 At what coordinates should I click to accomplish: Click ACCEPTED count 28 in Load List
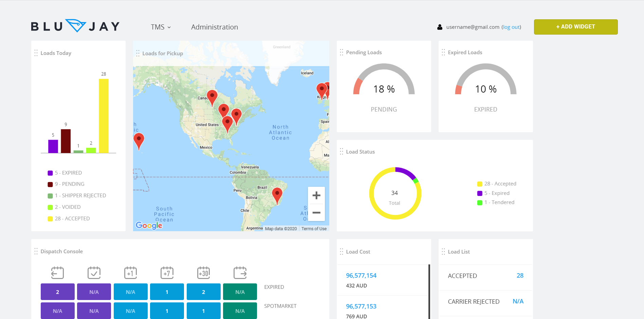pos(520,276)
